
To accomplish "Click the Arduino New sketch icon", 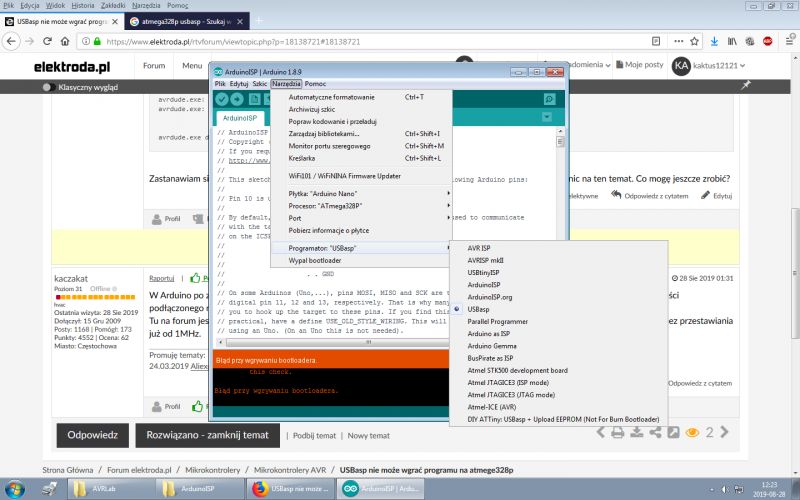I will 255,99.
